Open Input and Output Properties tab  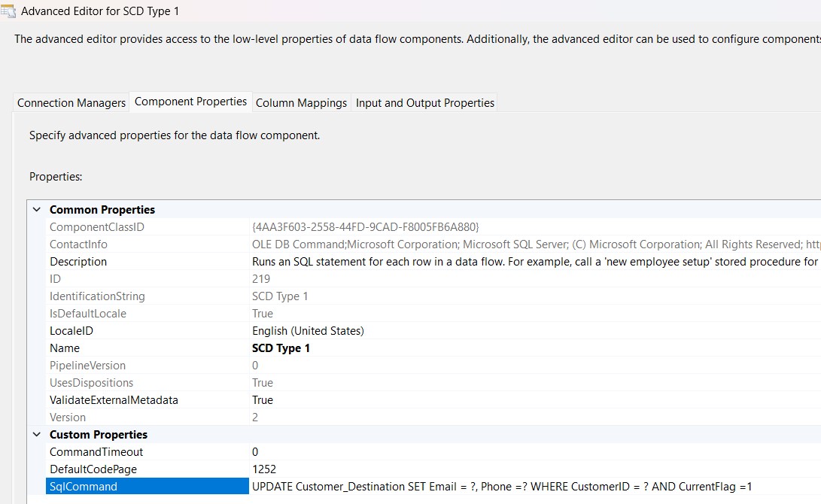[425, 103]
